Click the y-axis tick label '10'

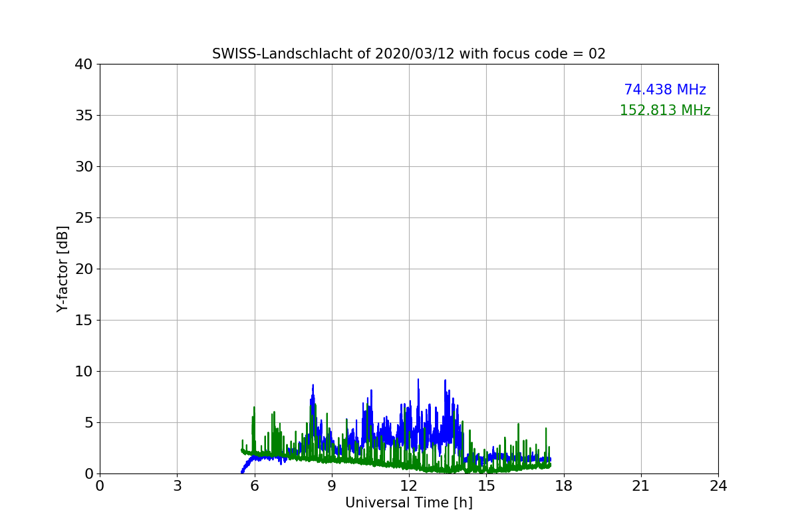[84, 372]
